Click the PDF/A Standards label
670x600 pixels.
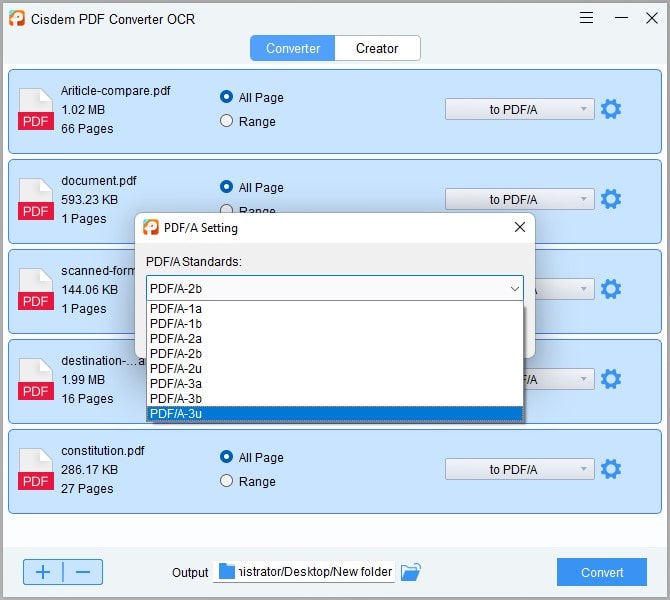click(x=194, y=262)
